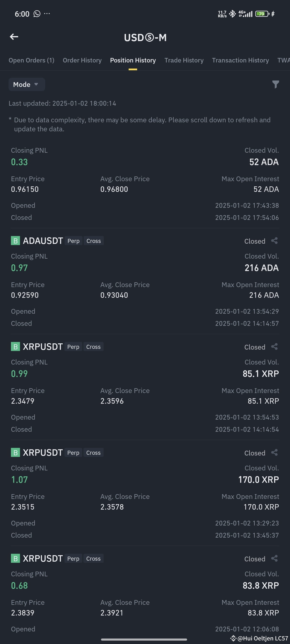Tap the back arrow icon

[x=14, y=37]
